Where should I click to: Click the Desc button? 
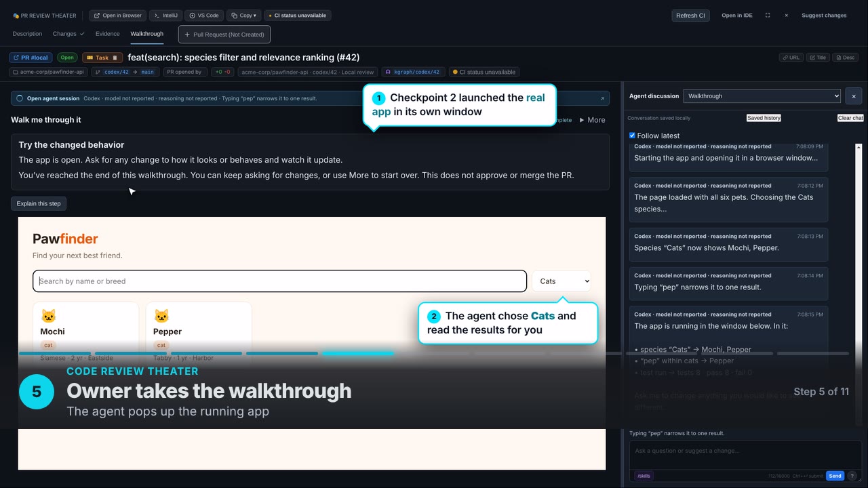845,58
